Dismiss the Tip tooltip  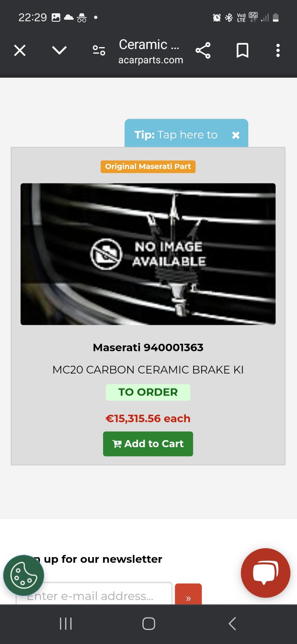236,135
